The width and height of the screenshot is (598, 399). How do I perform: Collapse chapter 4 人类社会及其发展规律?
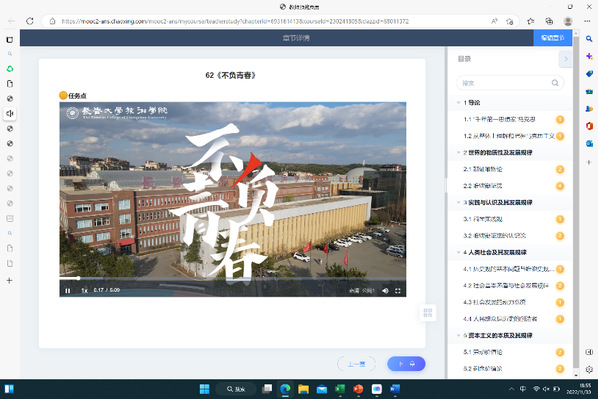tap(458, 252)
